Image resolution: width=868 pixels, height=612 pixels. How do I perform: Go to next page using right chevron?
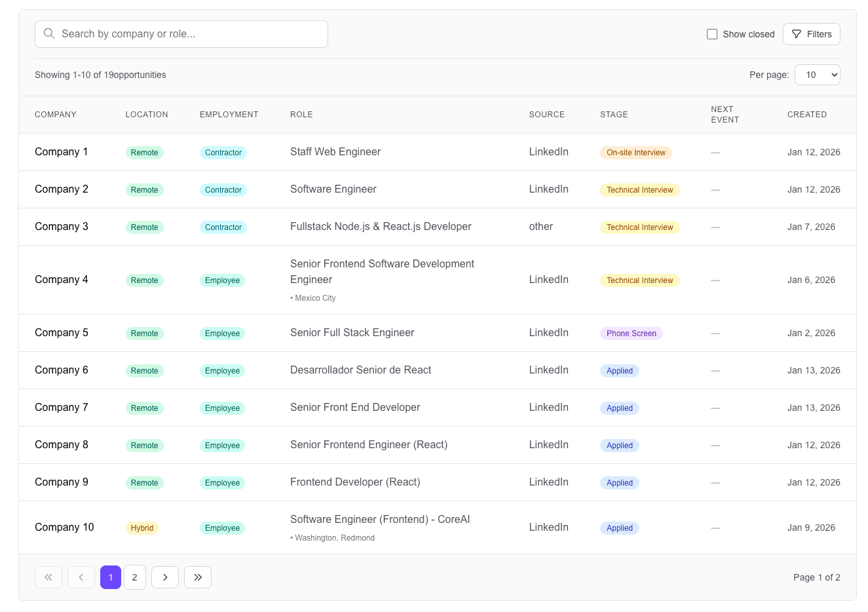(x=165, y=577)
